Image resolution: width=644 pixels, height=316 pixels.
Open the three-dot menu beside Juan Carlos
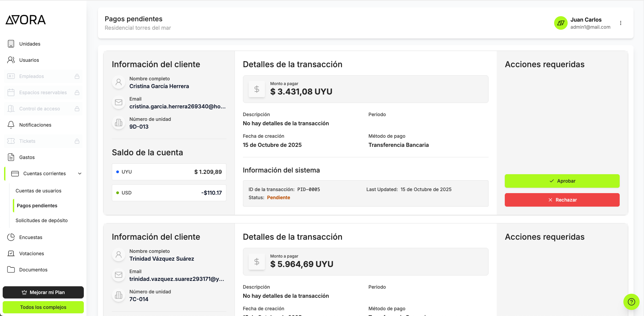tap(621, 23)
